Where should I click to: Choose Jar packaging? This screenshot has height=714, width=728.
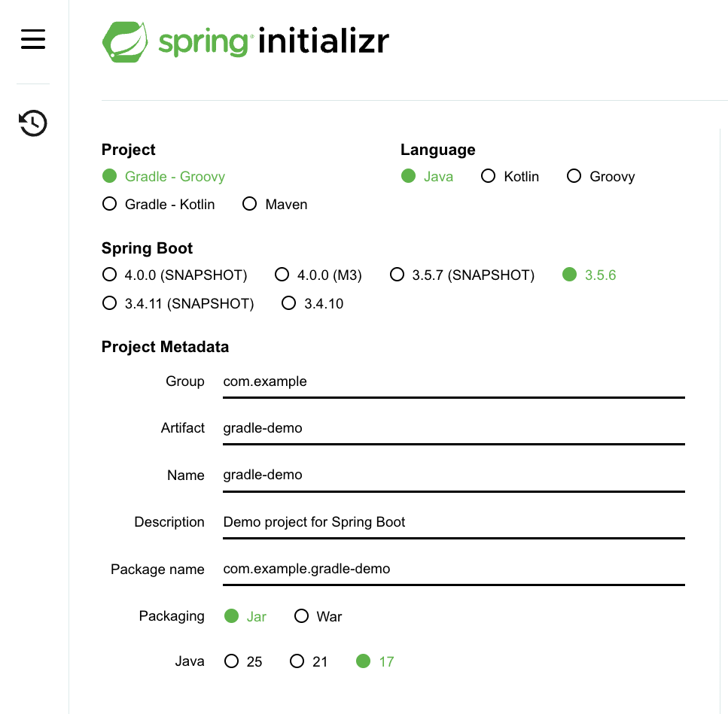pos(245,616)
